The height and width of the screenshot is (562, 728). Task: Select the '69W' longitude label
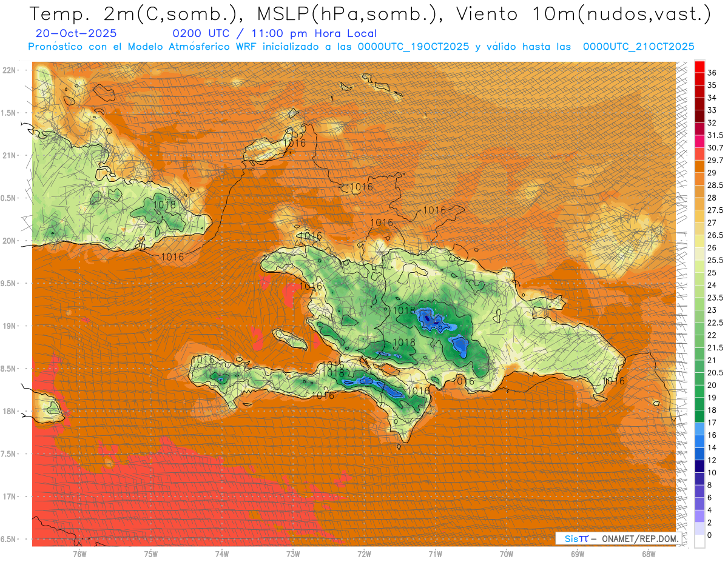click(x=578, y=554)
